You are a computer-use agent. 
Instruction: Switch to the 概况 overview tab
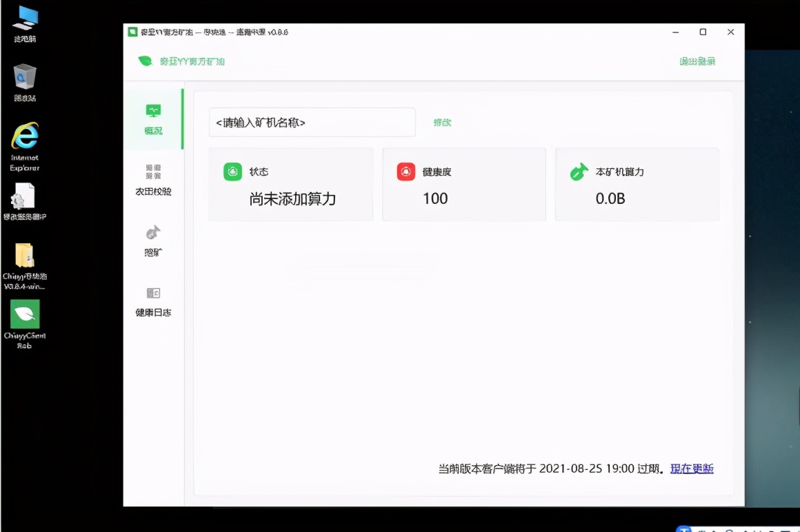(x=152, y=131)
